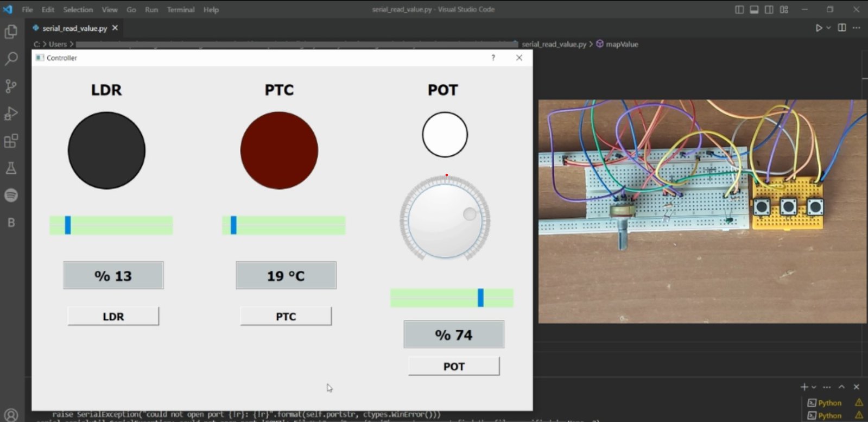
Task: Click the % 13 LDR value display
Action: (x=113, y=275)
